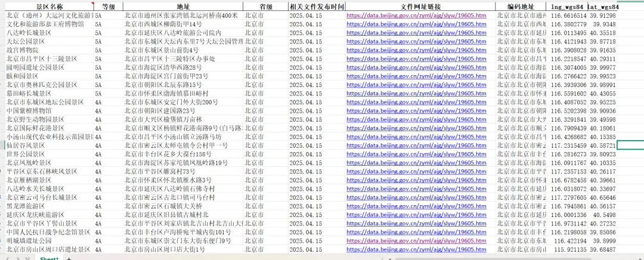Select the address cell 北京市朝阳区北辰东路15号
The height and width of the screenshot is (260, 644).
(183, 85)
